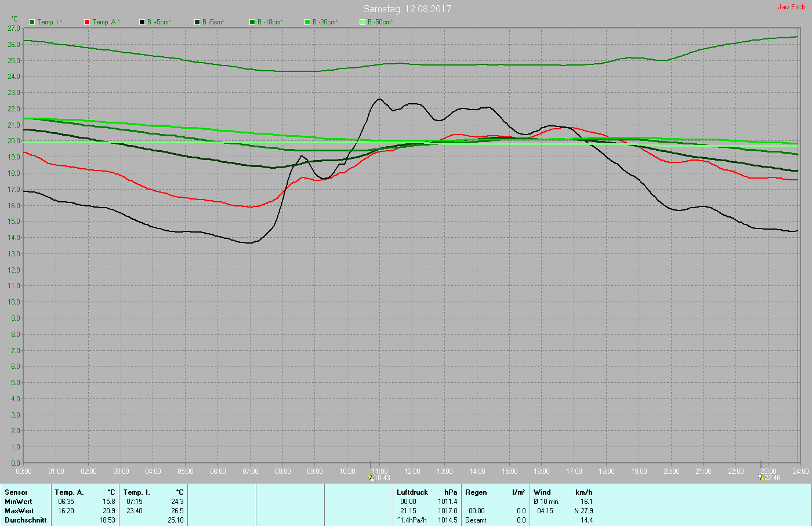Click the 18:00 time axis label
Screen dimensions: 812x526
coord(607,471)
